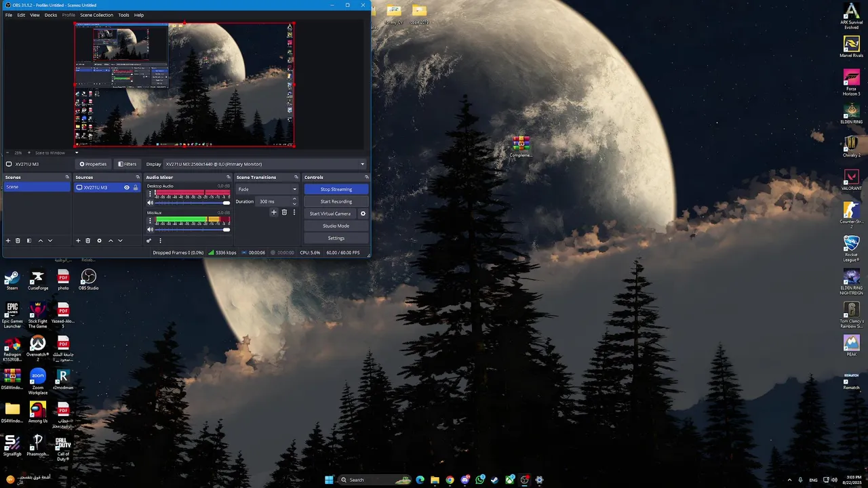Remove the selected source with the Sources trash icon
This screenshot has width=868, height=488.
pyautogui.click(x=87, y=241)
